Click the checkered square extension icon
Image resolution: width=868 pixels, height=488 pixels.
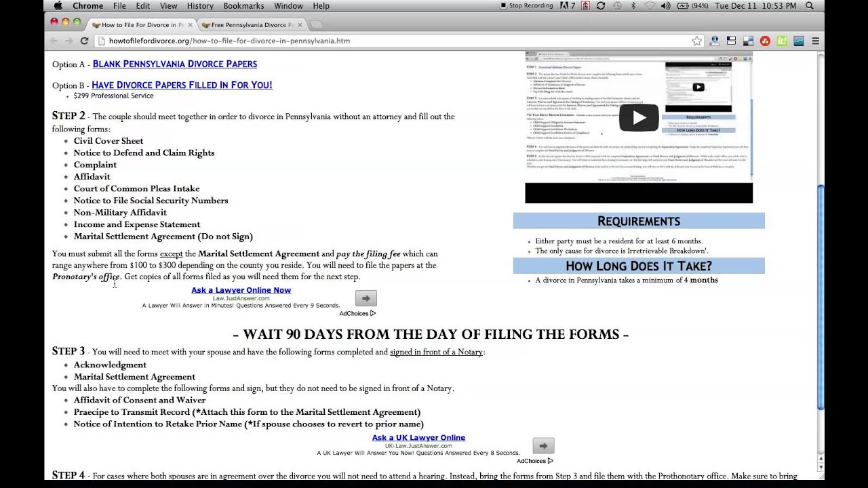pyautogui.click(x=748, y=41)
